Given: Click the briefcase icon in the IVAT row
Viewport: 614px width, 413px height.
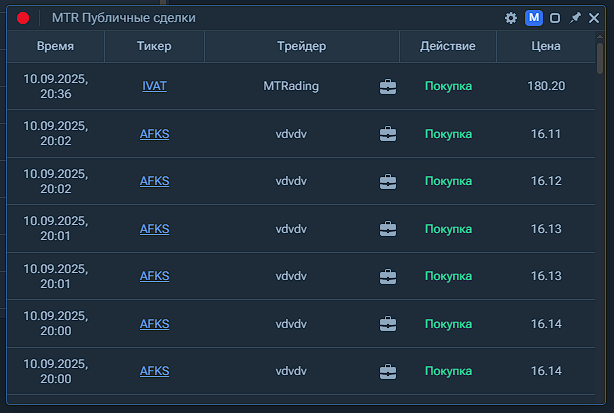Looking at the screenshot, I should click(x=388, y=86).
